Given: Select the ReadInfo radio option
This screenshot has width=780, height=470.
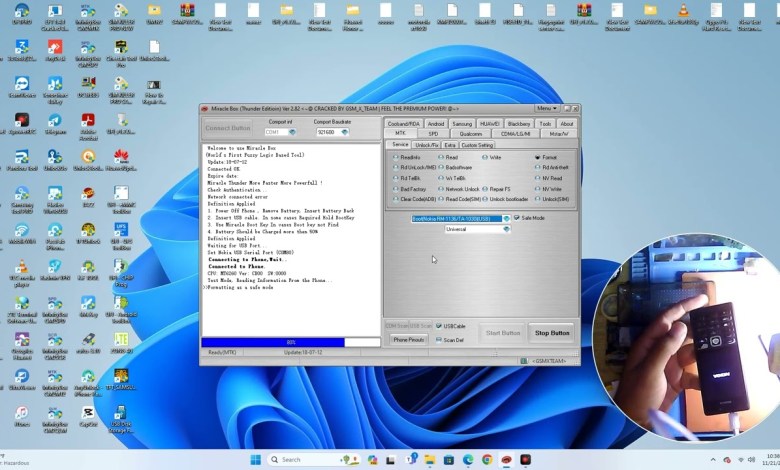Looking at the screenshot, I should click(396, 157).
